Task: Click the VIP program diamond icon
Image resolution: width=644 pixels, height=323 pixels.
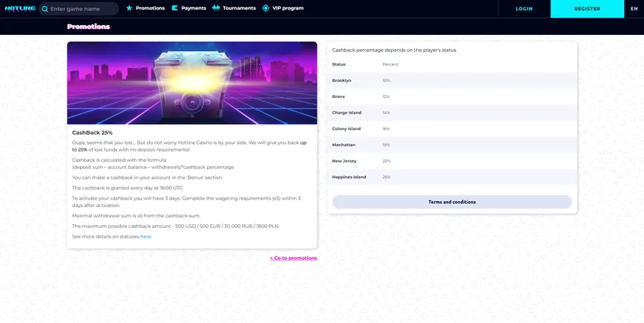Action: [266, 8]
